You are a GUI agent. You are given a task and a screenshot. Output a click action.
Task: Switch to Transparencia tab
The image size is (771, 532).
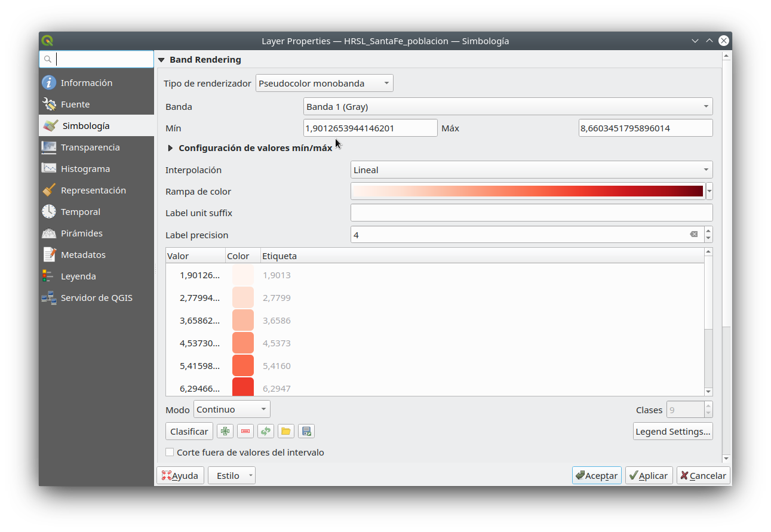point(96,147)
